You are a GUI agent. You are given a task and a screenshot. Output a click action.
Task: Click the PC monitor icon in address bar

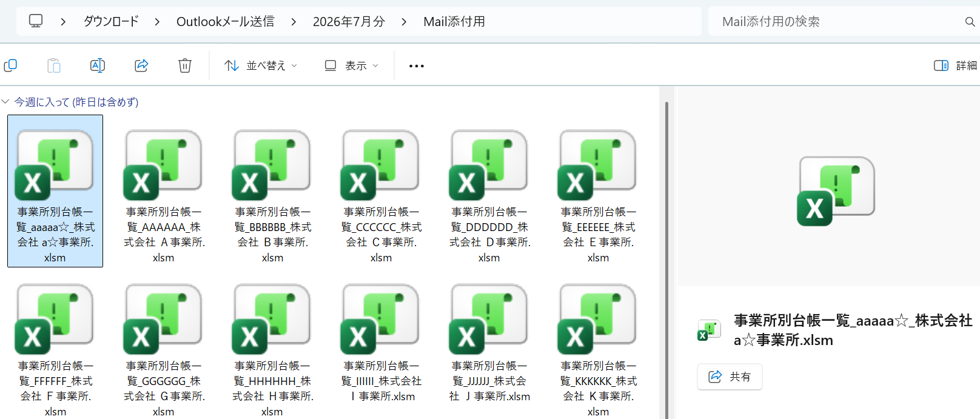click(36, 21)
